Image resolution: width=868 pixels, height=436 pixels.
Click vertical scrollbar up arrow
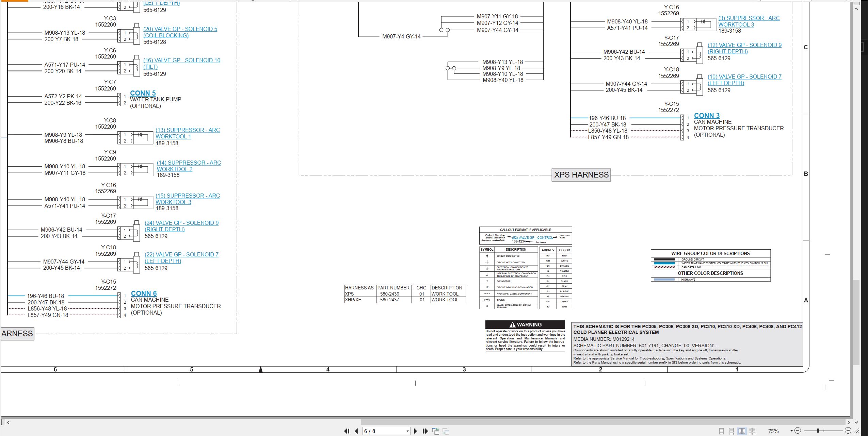click(856, 9)
